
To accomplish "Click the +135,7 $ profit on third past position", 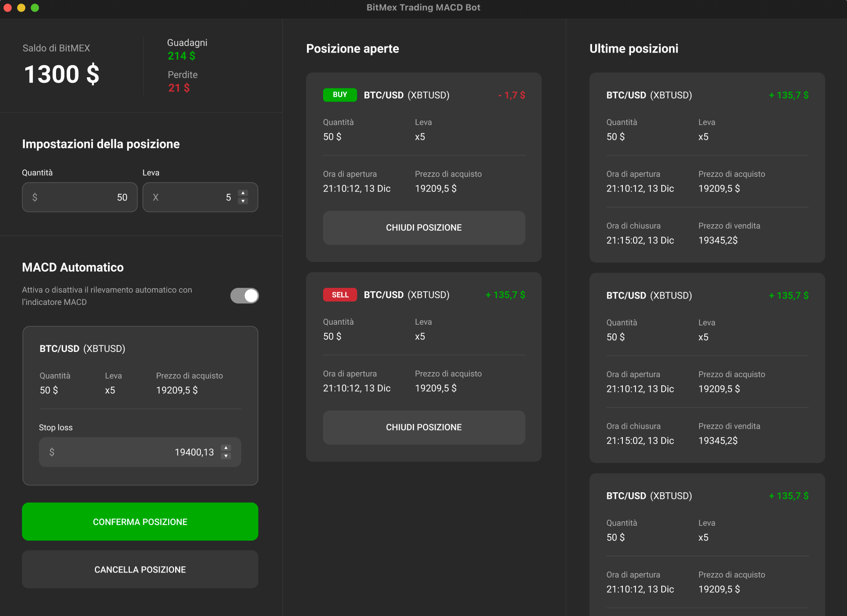I will [788, 496].
